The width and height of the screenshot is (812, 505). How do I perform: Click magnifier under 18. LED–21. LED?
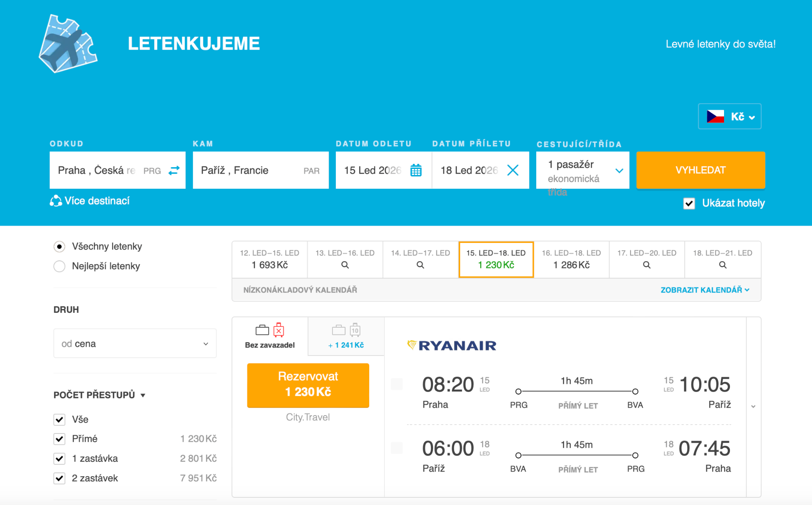tap(722, 265)
